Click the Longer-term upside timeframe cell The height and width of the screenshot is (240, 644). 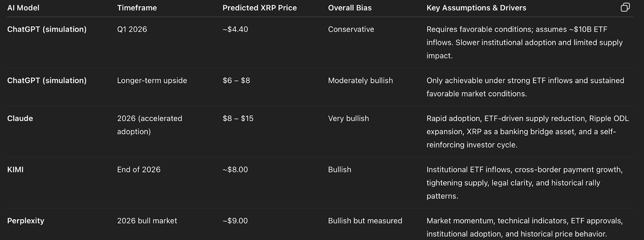click(x=152, y=80)
